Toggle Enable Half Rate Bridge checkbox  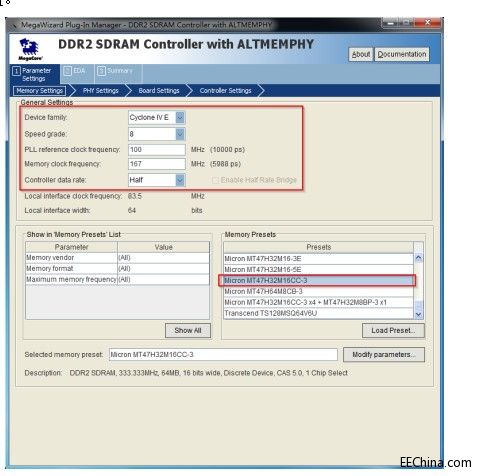click(x=215, y=180)
